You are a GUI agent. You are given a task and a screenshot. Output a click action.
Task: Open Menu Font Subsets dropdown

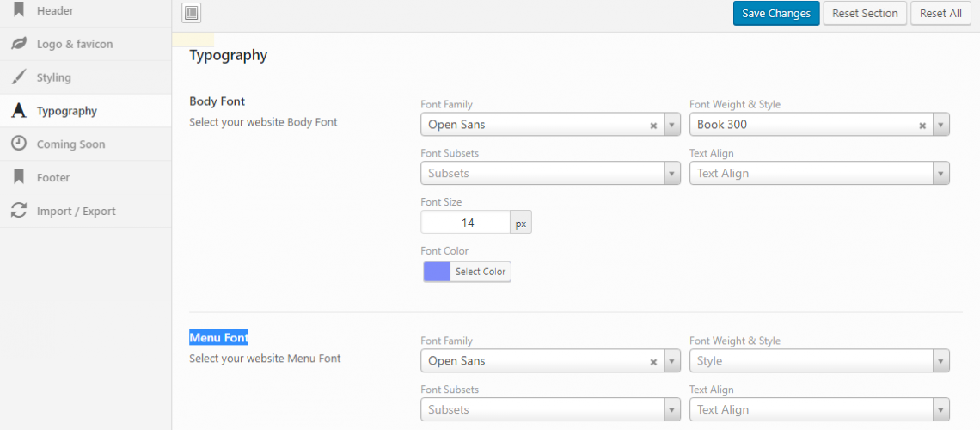click(551, 409)
